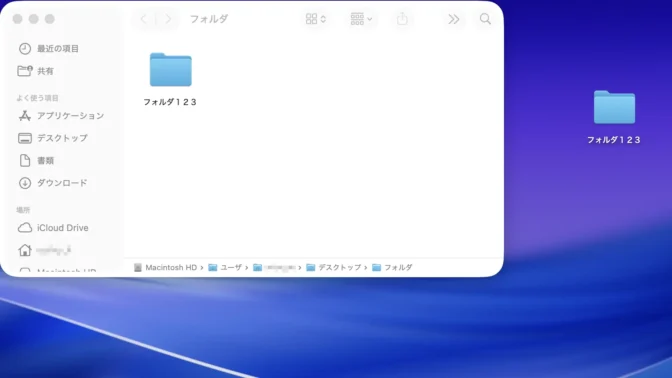Click the document icon beside 書類
This screenshot has height=378, width=672.
click(25, 160)
